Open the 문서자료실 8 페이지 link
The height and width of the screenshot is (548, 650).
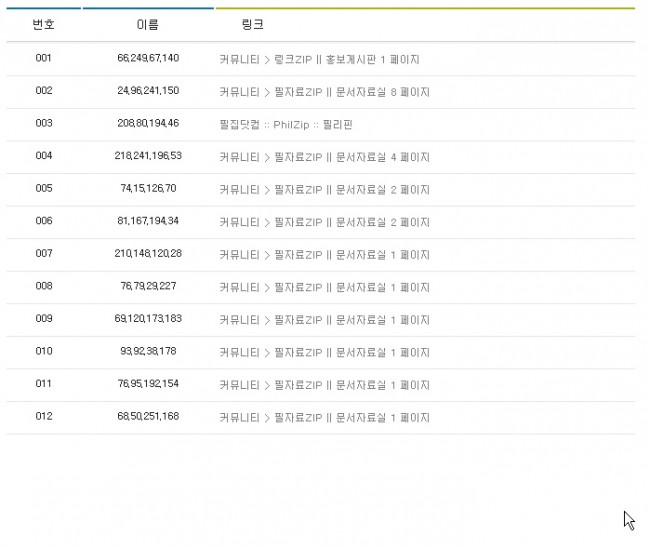pos(325,92)
